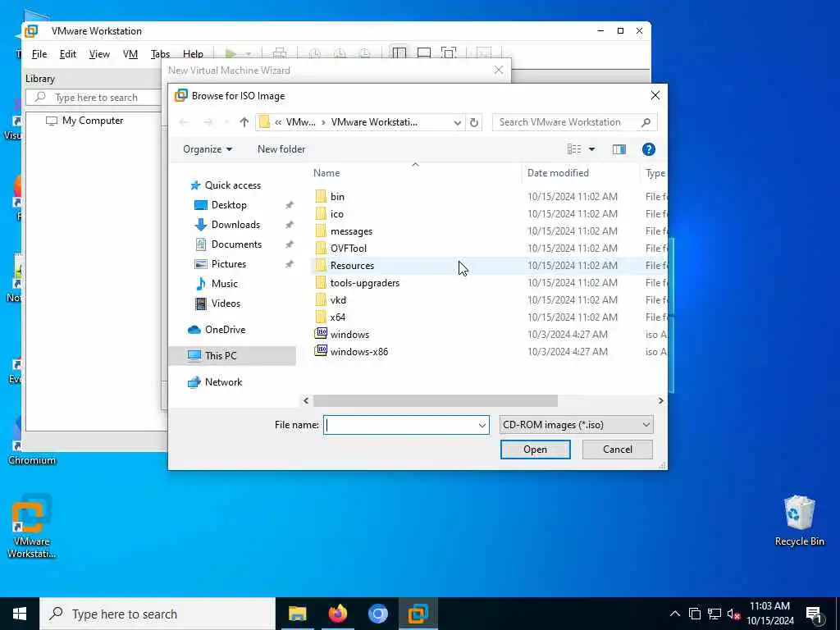Open the Windows Start menu
Screen dimensions: 840x630
click(x=20, y=614)
